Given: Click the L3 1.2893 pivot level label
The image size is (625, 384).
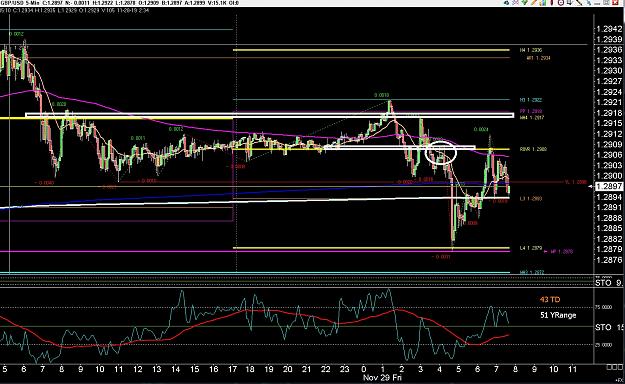Looking at the screenshot, I should [531, 198].
